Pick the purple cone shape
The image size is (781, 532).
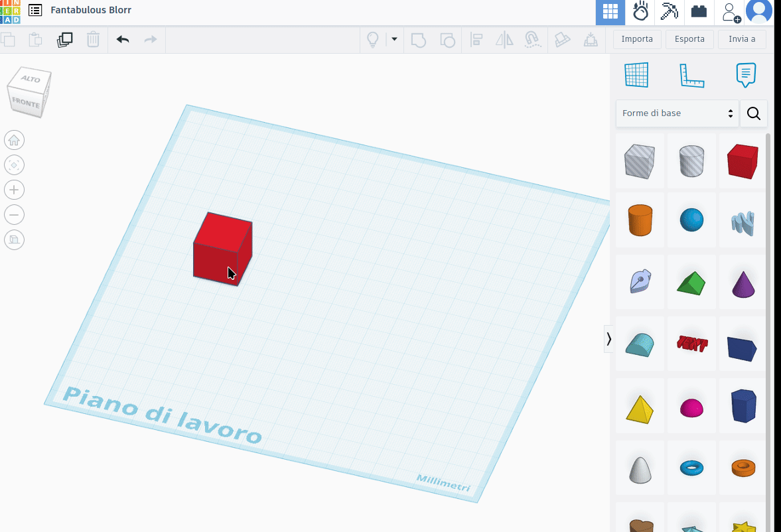(743, 284)
